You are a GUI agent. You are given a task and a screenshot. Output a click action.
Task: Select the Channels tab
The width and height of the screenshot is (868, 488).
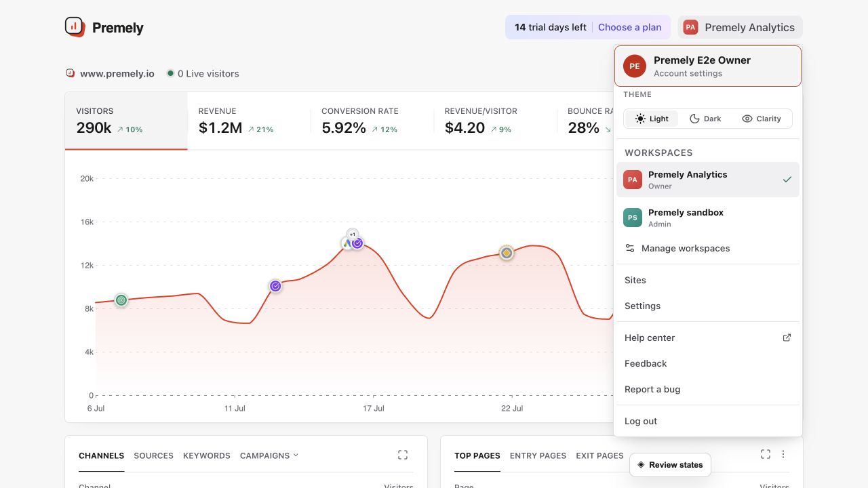point(101,455)
